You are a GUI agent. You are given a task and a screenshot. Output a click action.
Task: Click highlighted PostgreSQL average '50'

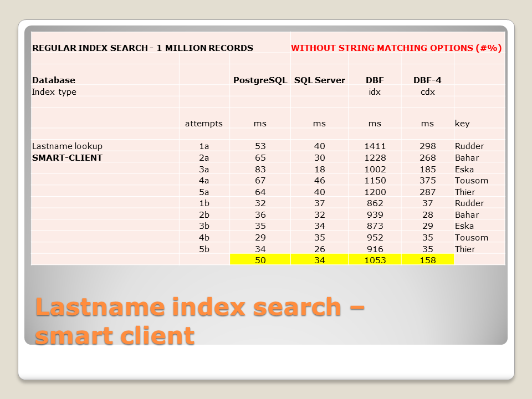pos(260,260)
